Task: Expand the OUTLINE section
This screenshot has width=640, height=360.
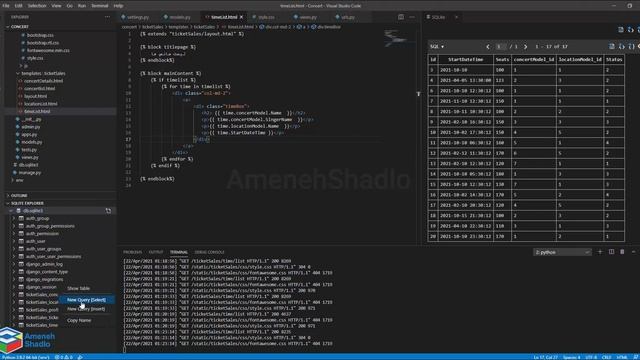Action: (19, 196)
